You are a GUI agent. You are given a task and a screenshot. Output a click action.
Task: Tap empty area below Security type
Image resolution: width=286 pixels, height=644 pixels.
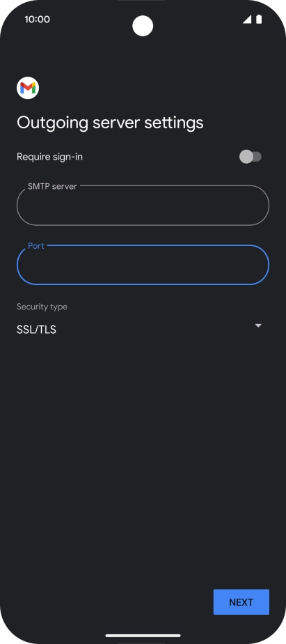[x=143, y=452]
